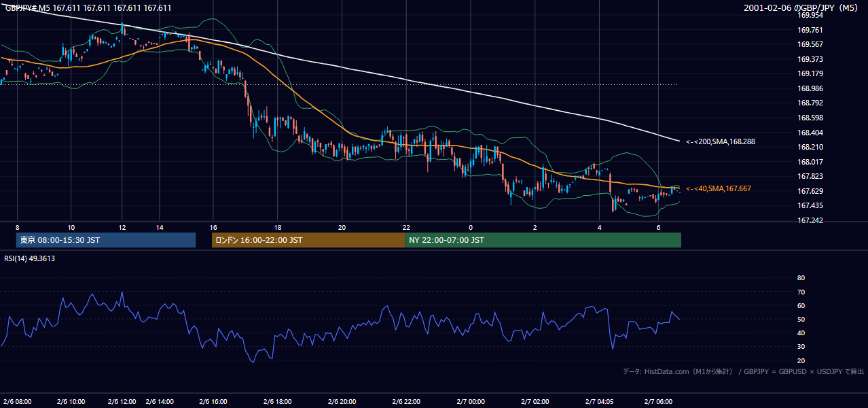Click the '2/6 22:00' date axis label
Screen dimensions: 868x408
406,401
